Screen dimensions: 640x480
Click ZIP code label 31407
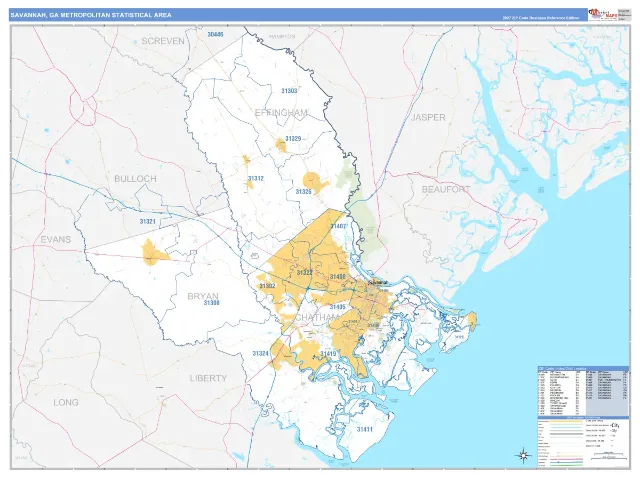[338, 226]
